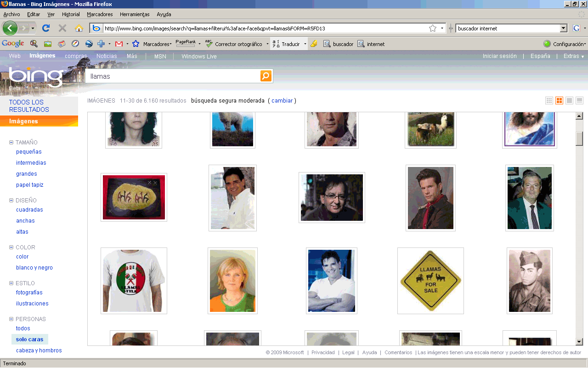The height and width of the screenshot is (368, 588).
Task: Open the 'Llamas For Sale' yellow sign thumbnail
Action: [430, 281]
